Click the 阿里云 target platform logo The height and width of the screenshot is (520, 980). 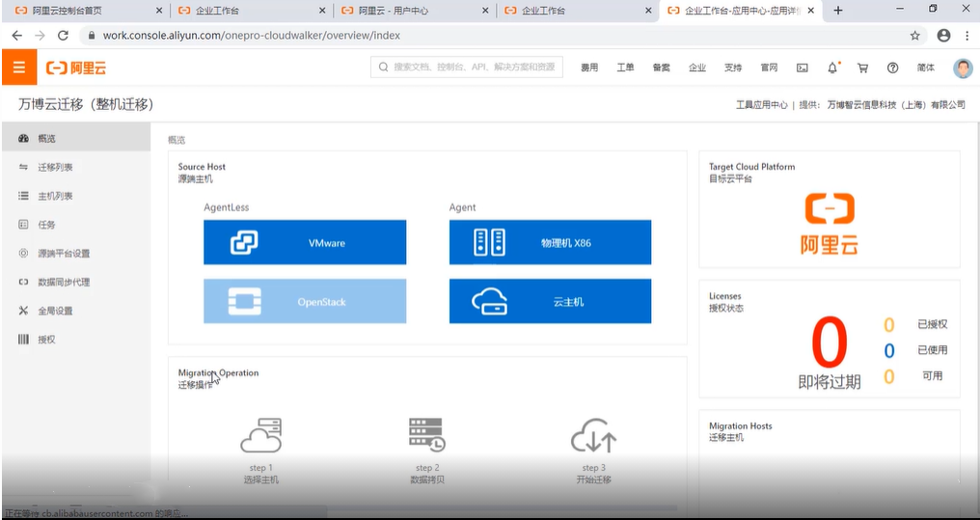(x=830, y=224)
